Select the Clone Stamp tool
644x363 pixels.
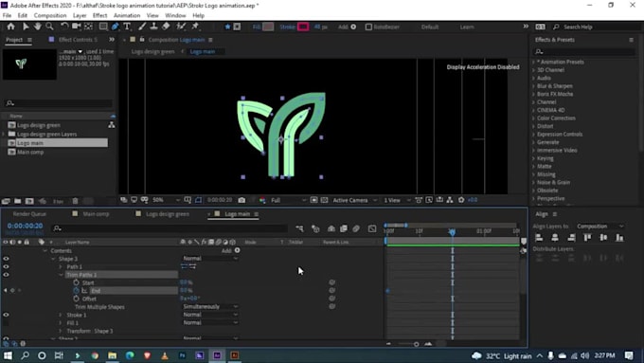click(153, 27)
